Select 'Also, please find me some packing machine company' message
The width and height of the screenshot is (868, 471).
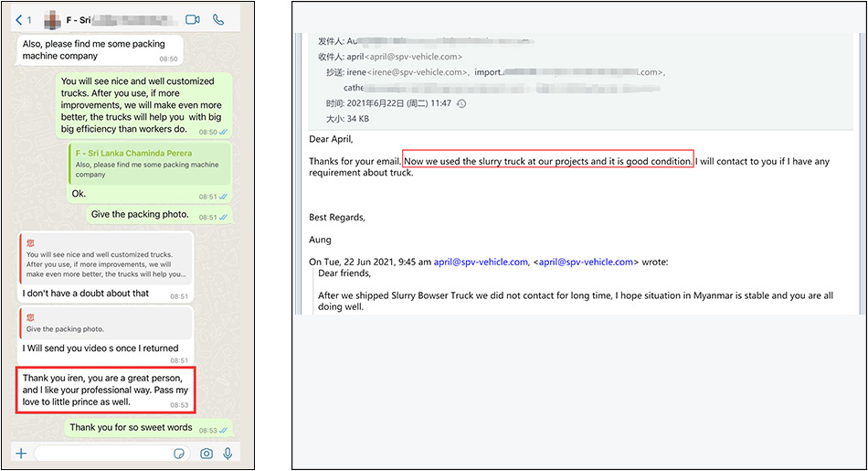(100, 50)
